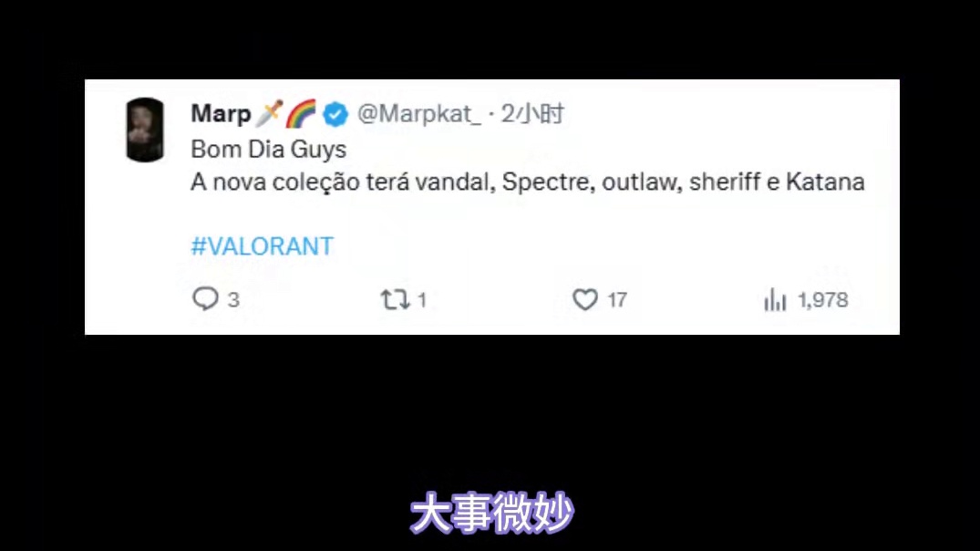Open the 2小时 timestamp link
Screen dimensions: 980x551
click(532, 114)
